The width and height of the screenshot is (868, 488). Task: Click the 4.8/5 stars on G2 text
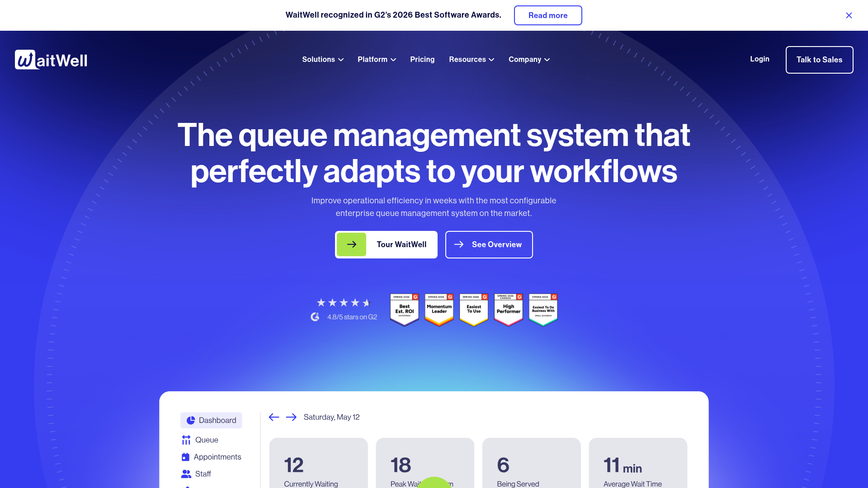pos(352,317)
